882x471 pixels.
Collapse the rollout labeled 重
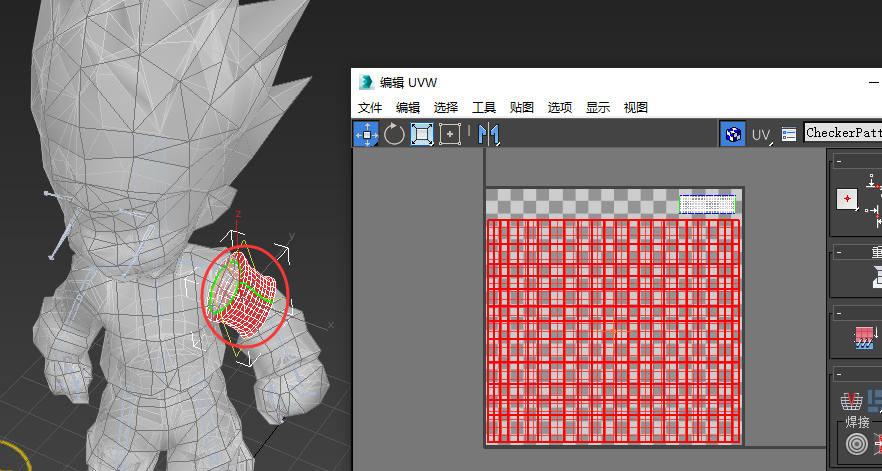(x=839, y=253)
